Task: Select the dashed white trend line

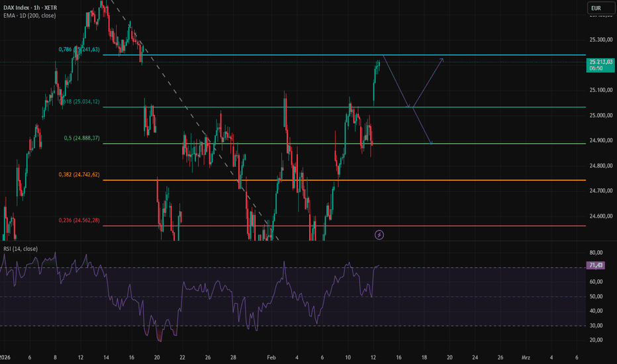Action: click(195, 119)
